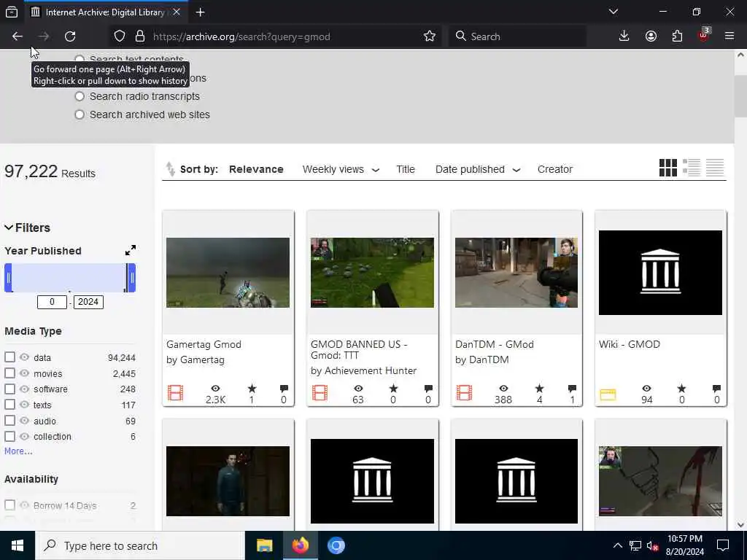Image resolution: width=747 pixels, height=560 pixels.
Task: Check the software media type filter
Action: click(10, 389)
